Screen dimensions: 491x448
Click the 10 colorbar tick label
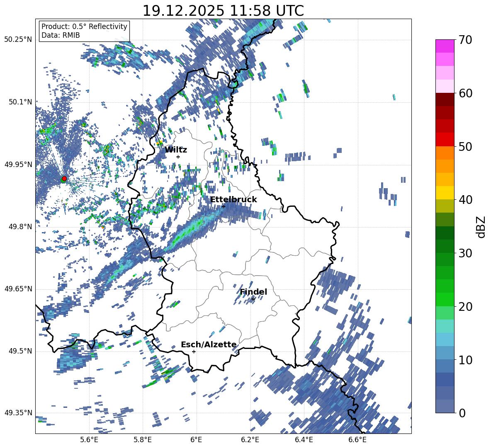tap(465, 360)
